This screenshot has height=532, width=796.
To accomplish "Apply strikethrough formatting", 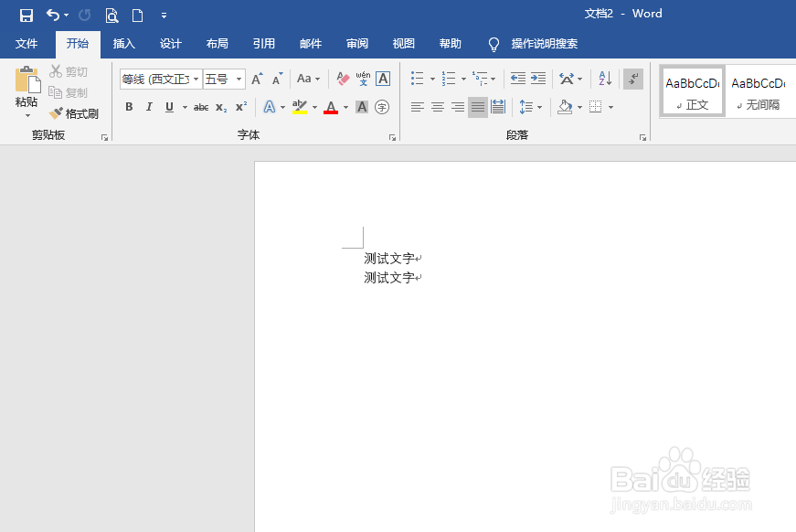I will tap(200, 107).
